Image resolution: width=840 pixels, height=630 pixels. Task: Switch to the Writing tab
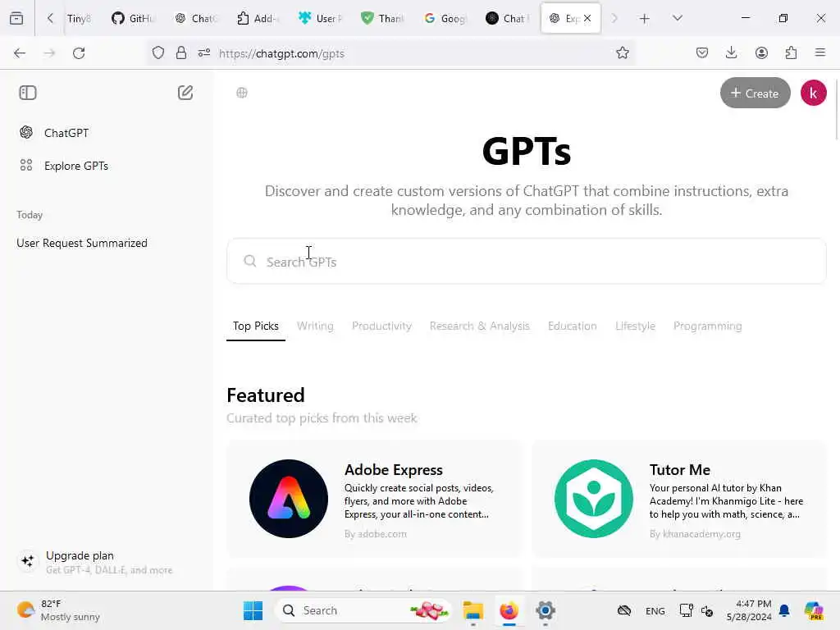315,326
